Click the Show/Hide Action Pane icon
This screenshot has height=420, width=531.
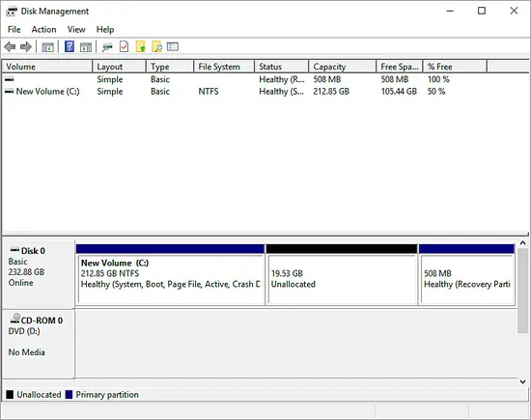click(86, 47)
